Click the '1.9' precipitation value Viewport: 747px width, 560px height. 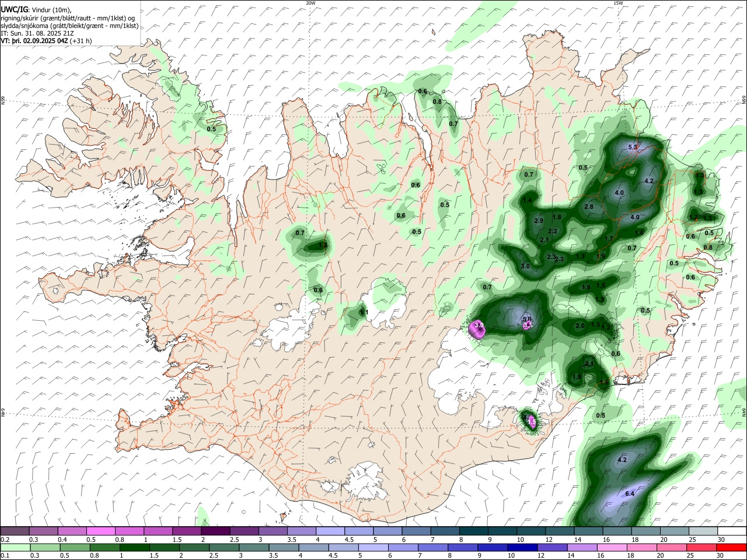pyautogui.click(x=601, y=257)
